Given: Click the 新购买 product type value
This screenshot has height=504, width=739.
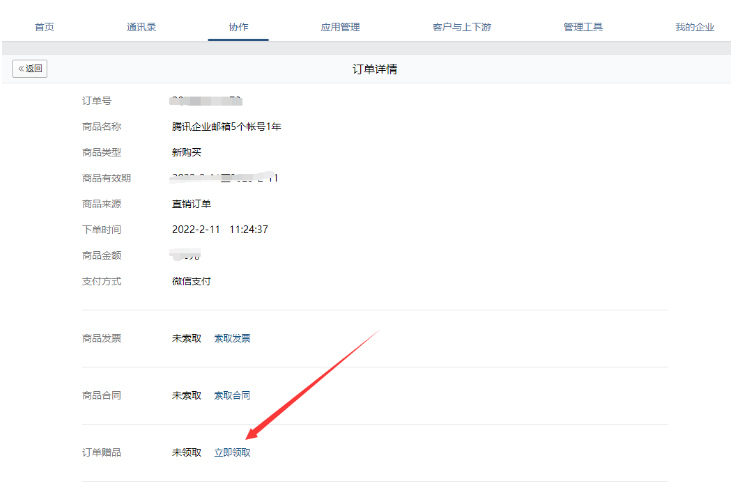Looking at the screenshot, I should 187,152.
